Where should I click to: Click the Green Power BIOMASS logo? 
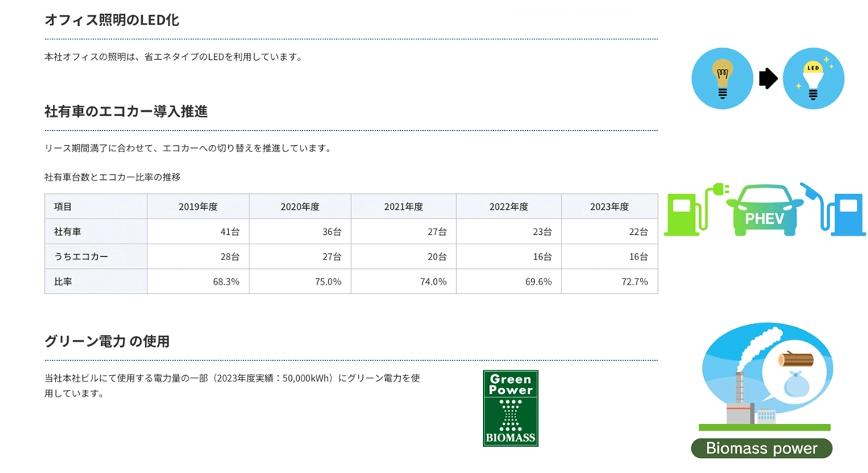coord(511,408)
